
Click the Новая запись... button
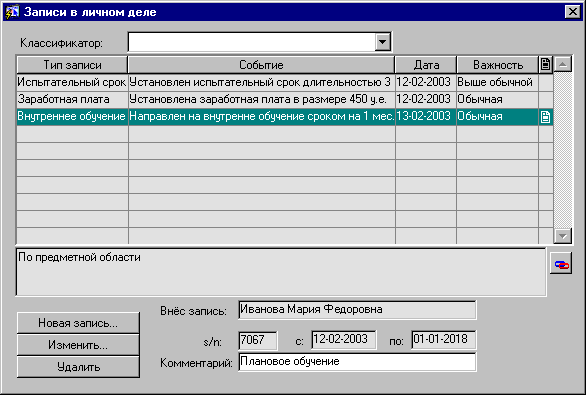(x=78, y=323)
